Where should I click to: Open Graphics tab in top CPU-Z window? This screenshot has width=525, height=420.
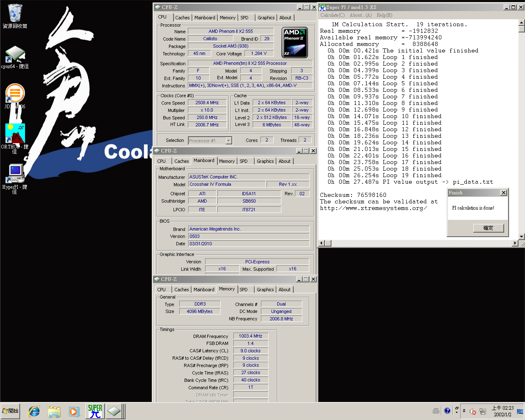pyautogui.click(x=266, y=18)
